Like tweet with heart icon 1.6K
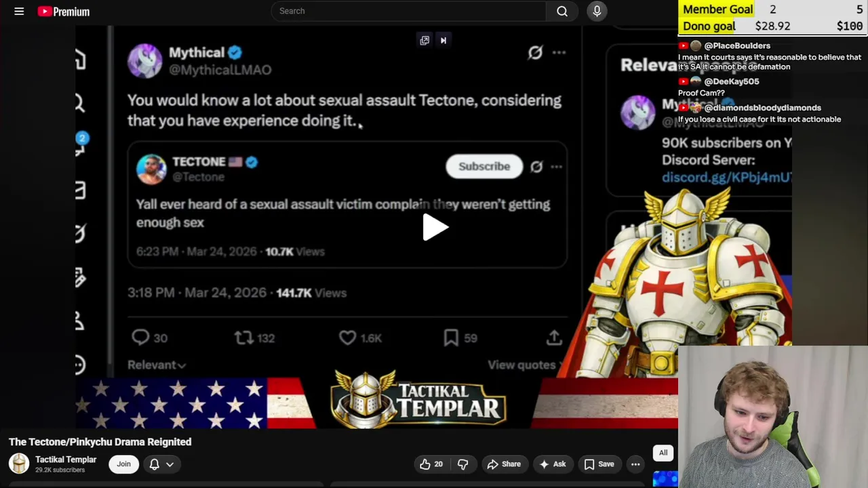 point(347,338)
